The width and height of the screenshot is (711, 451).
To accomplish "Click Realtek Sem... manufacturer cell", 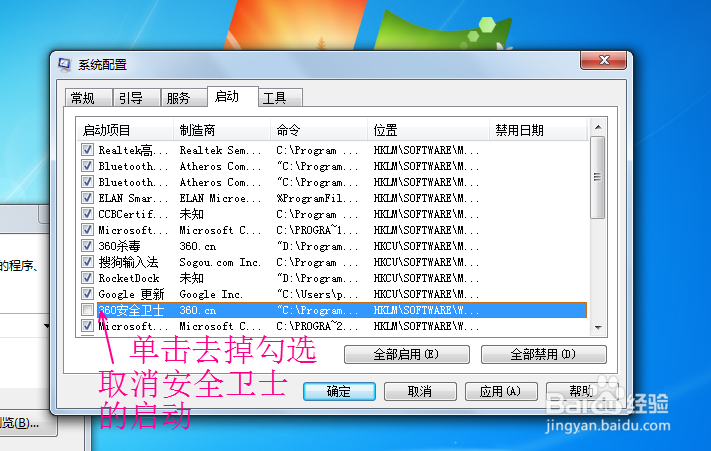I will 220,150.
